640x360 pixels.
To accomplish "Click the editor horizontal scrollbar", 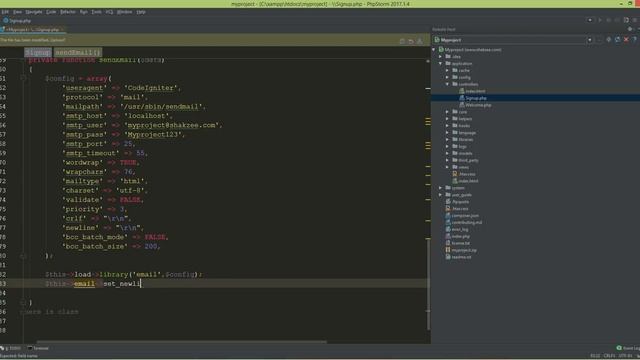I will click(x=182, y=342).
